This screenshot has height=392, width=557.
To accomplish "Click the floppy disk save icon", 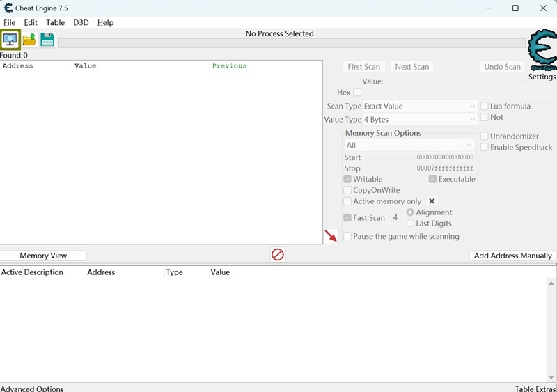I will point(47,40).
